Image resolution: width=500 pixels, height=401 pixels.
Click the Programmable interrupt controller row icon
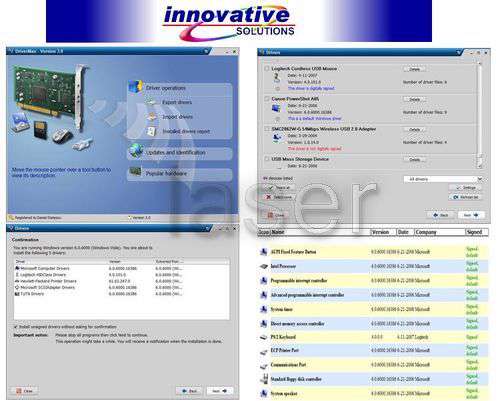pos(263,281)
